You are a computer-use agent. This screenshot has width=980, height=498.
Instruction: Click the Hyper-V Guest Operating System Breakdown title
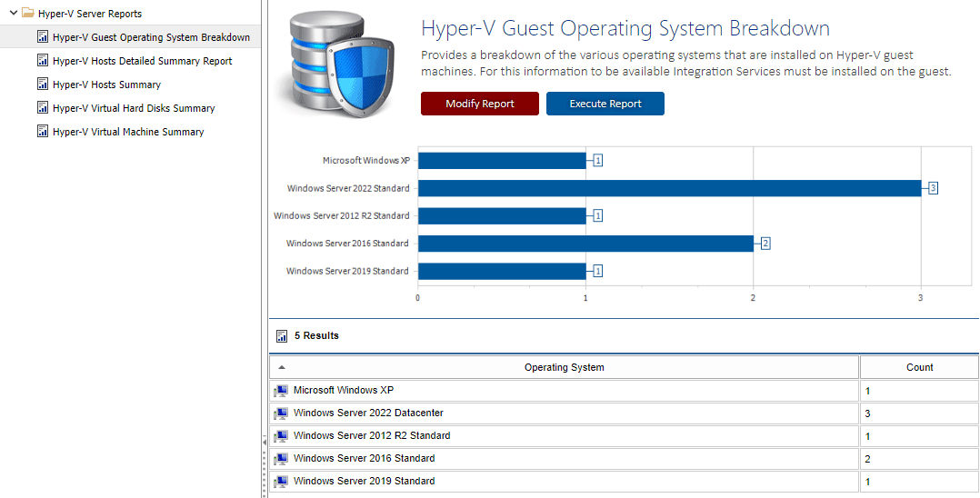625,29
